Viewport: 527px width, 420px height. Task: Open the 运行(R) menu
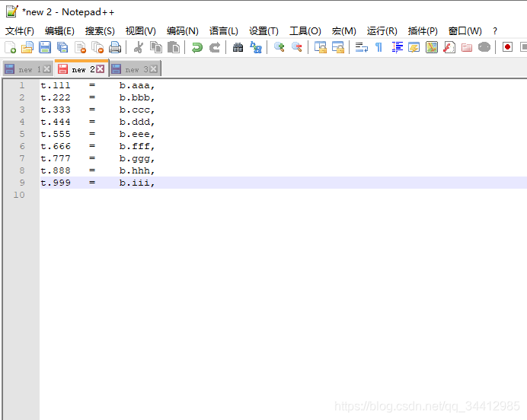(x=382, y=31)
